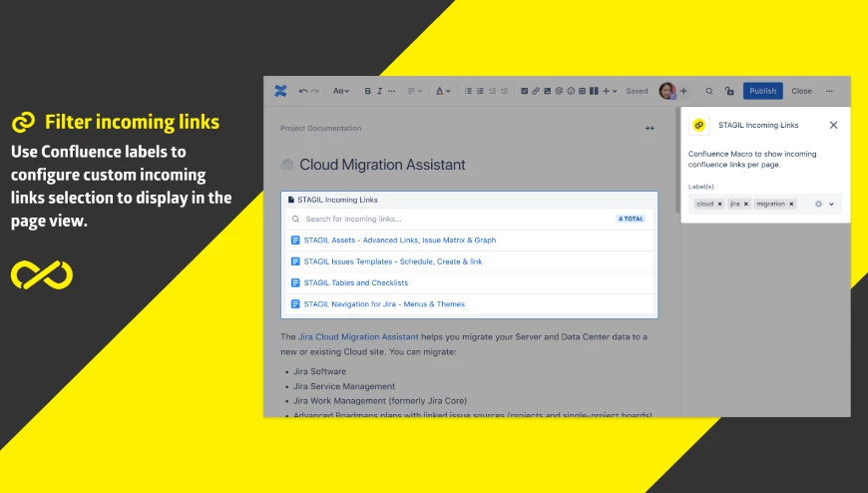Click the Jira Work Management bullet item
The width and height of the screenshot is (868, 493).
click(380, 400)
